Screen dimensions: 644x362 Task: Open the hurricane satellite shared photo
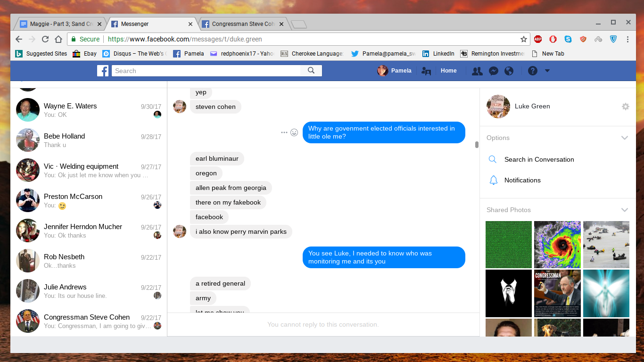pos(557,245)
